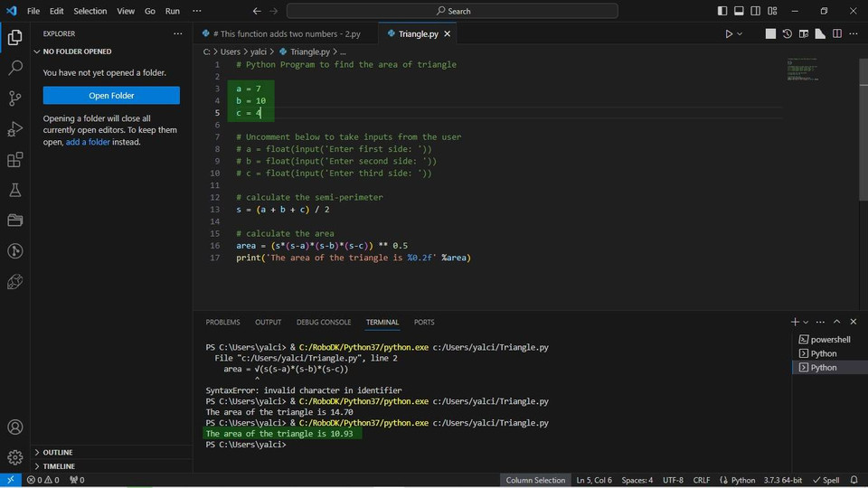Screen dimensions: 868x488
Task: Click the Open Folder button
Action: [x=111, y=96]
